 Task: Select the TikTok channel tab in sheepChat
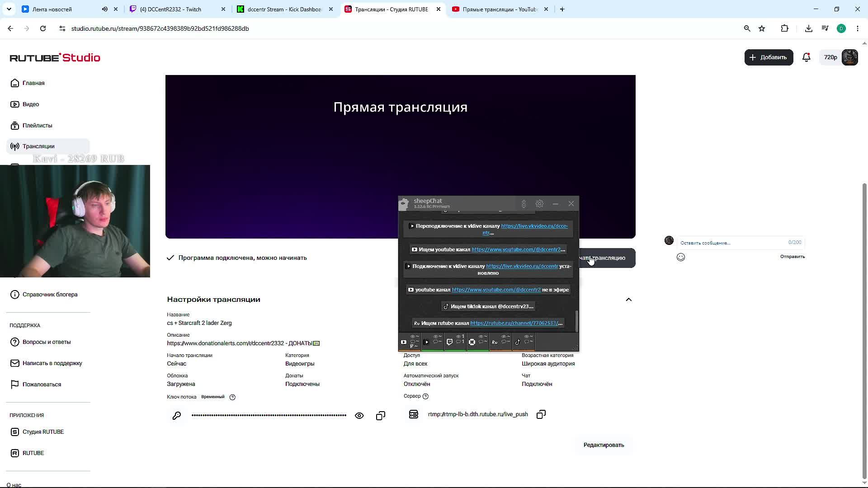[x=523, y=342]
